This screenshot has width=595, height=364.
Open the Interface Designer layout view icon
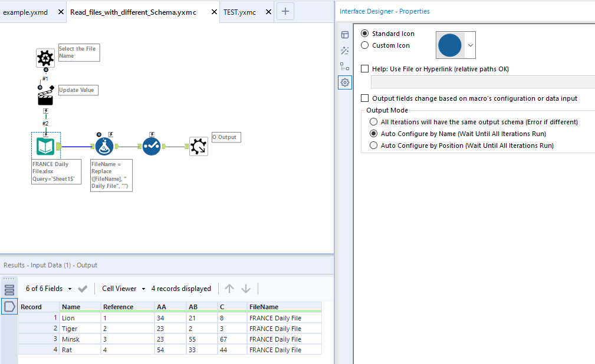pos(345,35)
